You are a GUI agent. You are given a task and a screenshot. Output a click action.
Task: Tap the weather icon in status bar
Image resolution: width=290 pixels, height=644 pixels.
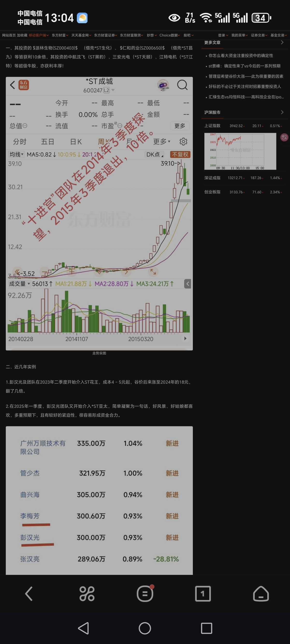pyautogui.click(x=82, y=18)
